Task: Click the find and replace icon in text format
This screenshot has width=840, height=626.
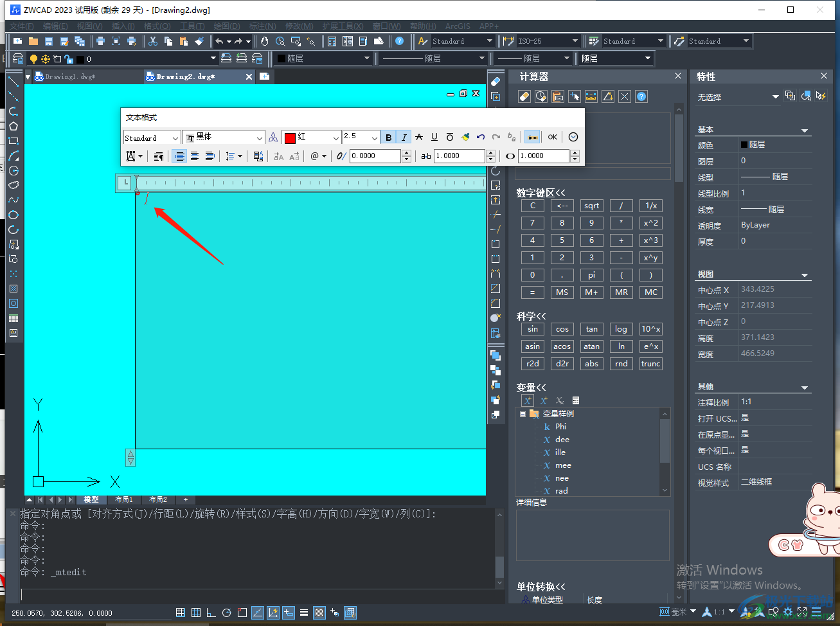Action: pos(258,156)
